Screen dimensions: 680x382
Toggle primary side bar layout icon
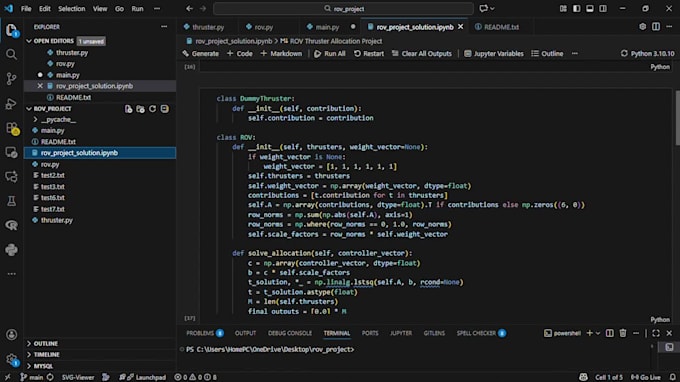(x=576, y=8)
